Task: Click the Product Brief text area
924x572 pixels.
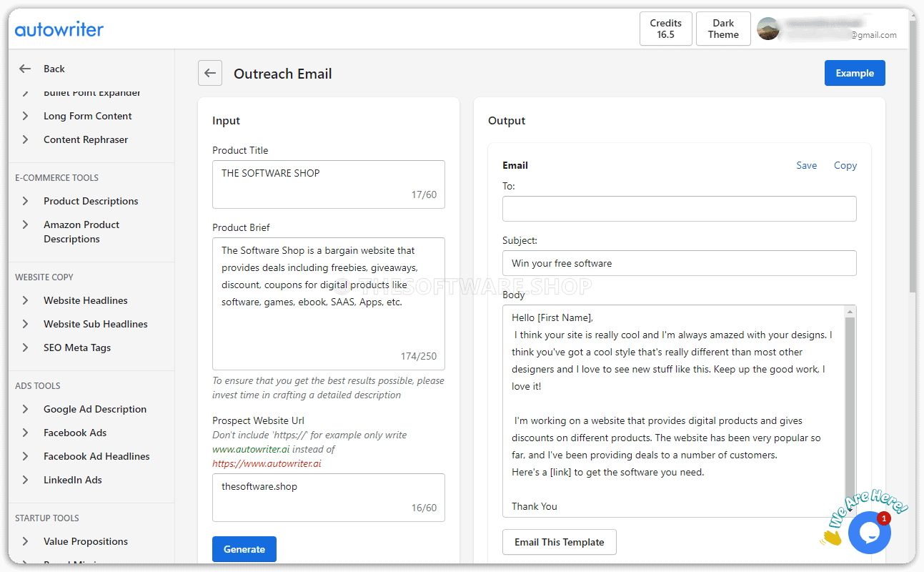Action: (329, 304)
